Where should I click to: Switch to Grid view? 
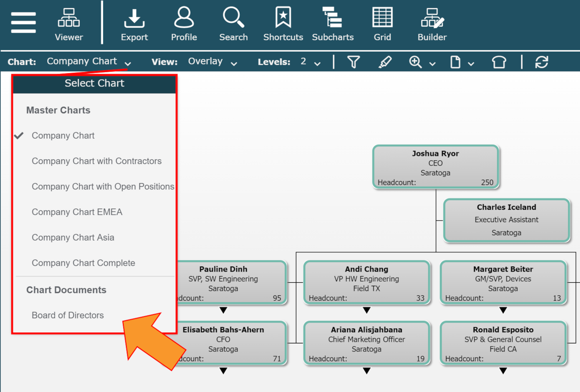point(382,24)
